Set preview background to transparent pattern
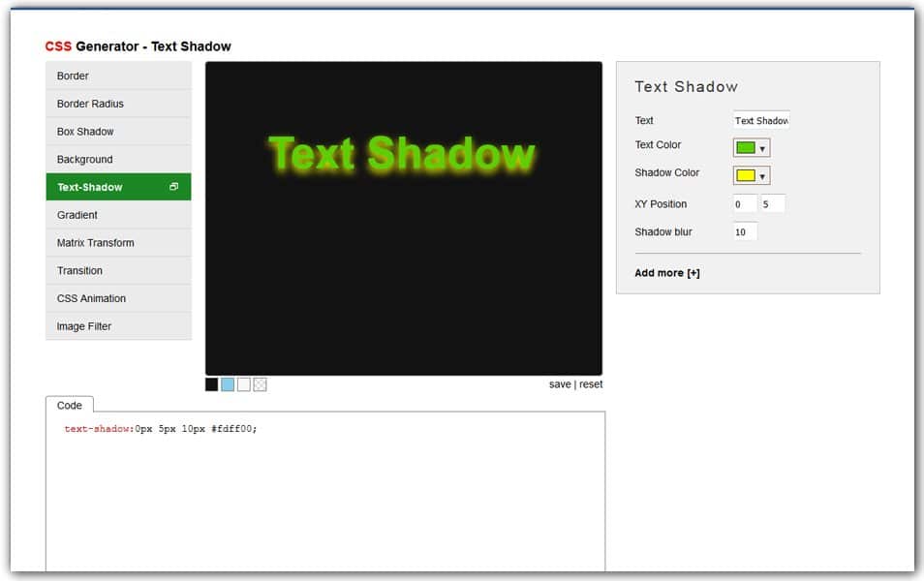The height and width of the screenshot is (581, 924). tap(261, 384)
